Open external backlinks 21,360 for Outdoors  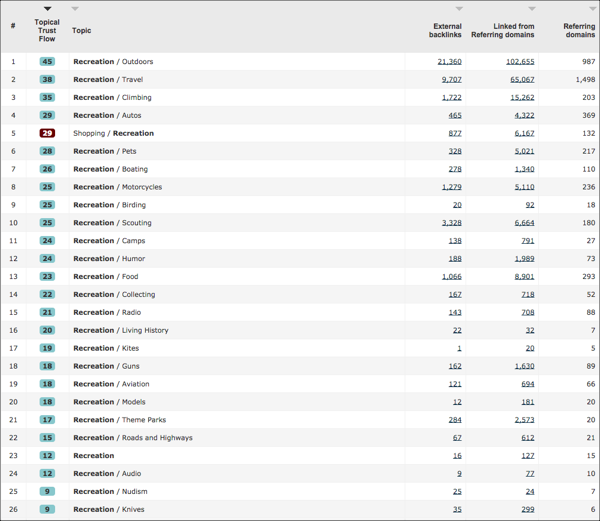point(449,62)
